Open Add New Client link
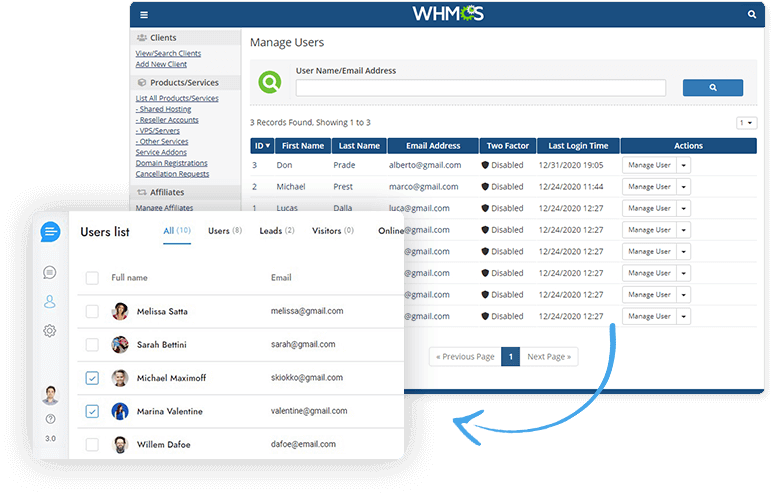The image size is (774, 493). (x=161, y=64)
